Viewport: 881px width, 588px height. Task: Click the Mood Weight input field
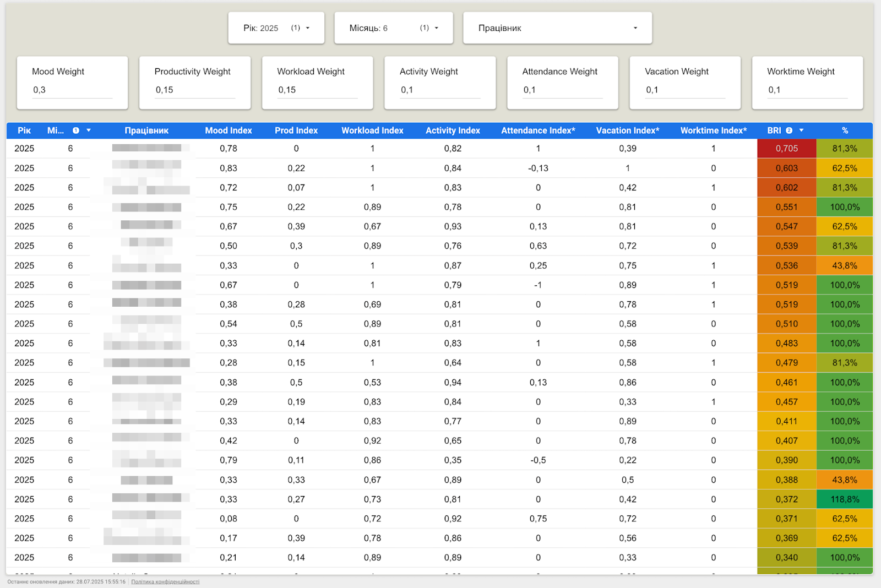coord(72,90)
